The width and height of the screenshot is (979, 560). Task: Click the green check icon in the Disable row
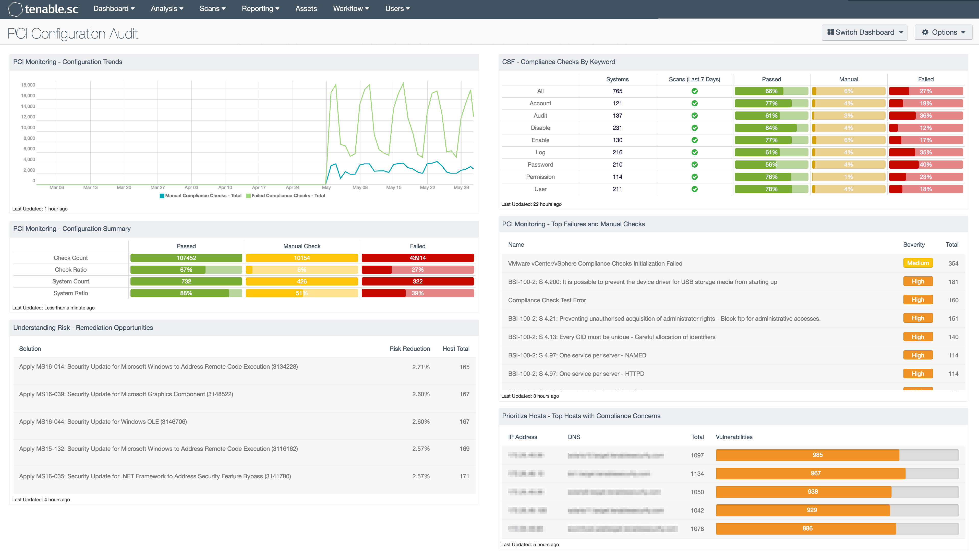pos(694,128)
